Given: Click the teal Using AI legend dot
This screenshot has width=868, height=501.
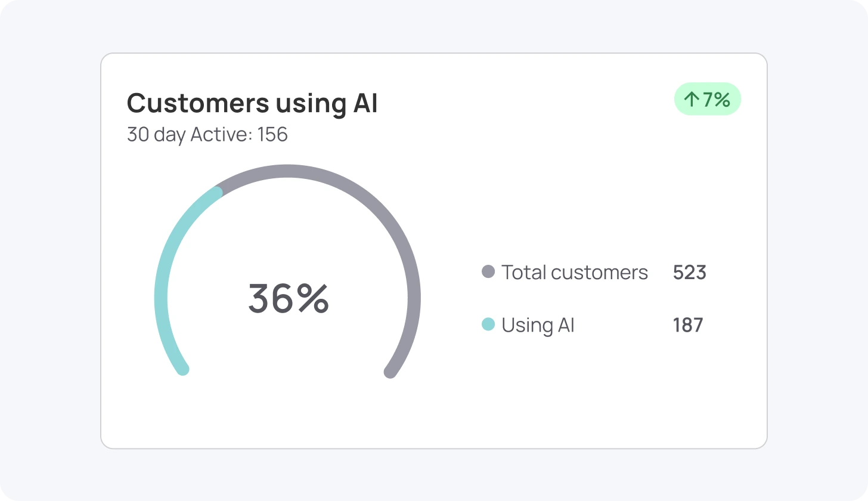Looking at the screenshot, I should 488,324.
